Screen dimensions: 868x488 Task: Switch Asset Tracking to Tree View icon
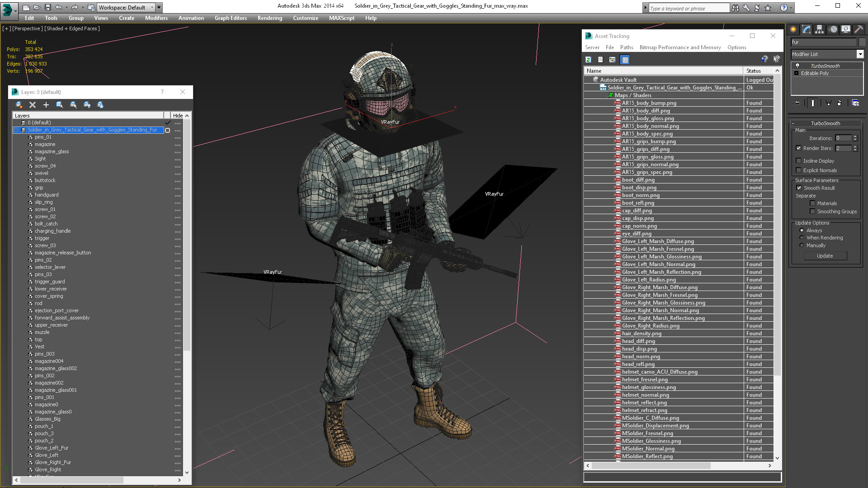point(613,60)
